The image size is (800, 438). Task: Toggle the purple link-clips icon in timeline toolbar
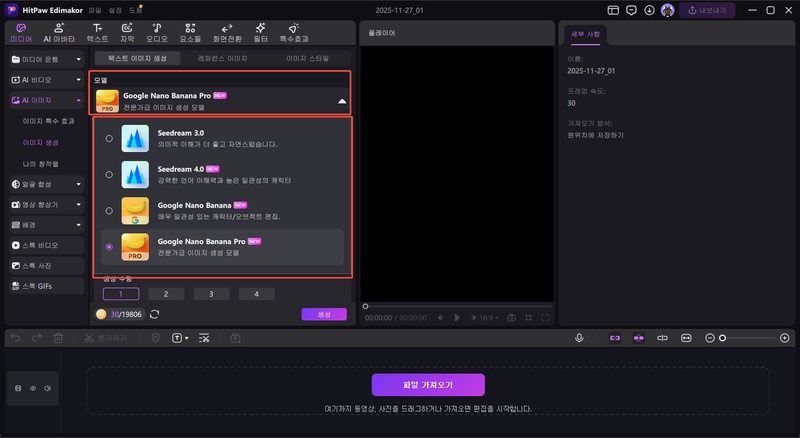(615, 338)
